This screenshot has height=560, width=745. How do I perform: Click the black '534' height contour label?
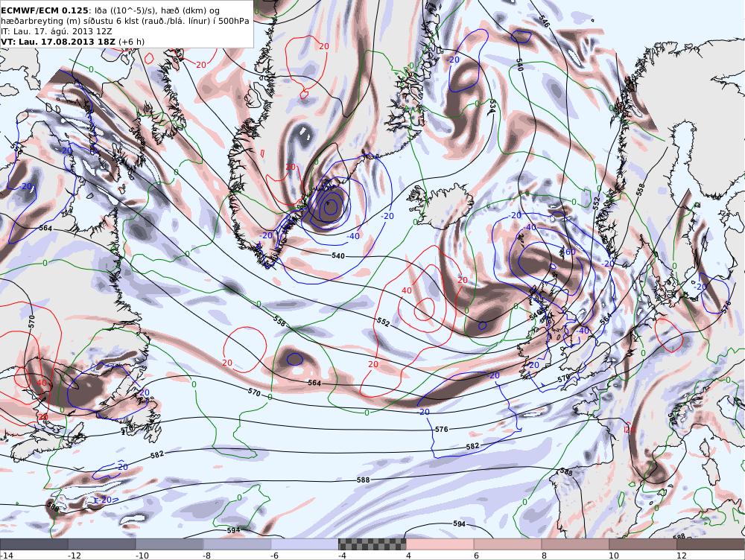[x=492, y=106]
